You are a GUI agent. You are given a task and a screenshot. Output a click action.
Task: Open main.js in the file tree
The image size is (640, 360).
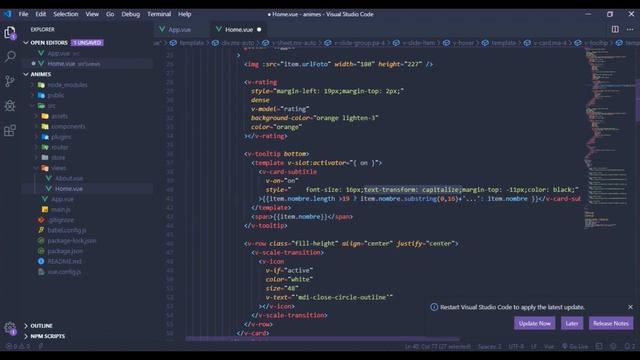60,209
